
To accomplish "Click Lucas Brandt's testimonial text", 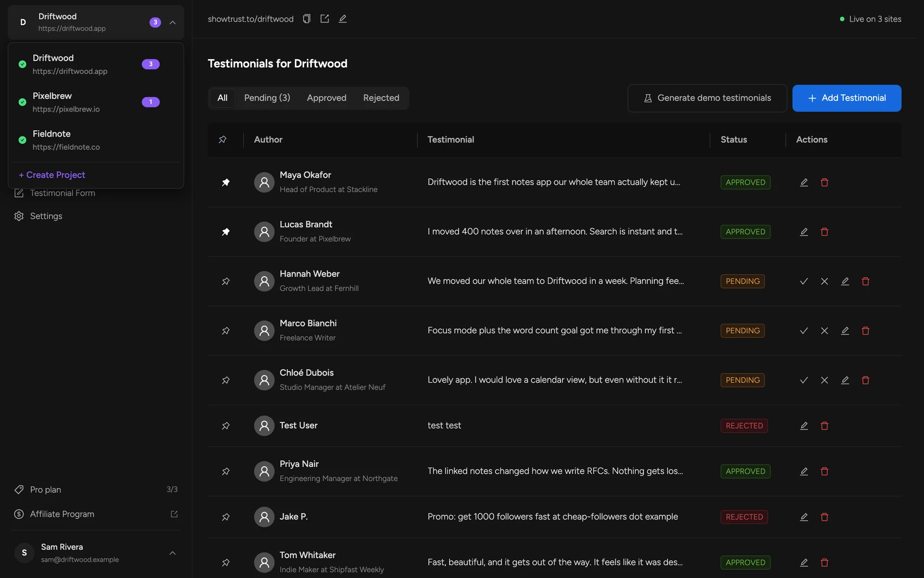I will (555, 232).
